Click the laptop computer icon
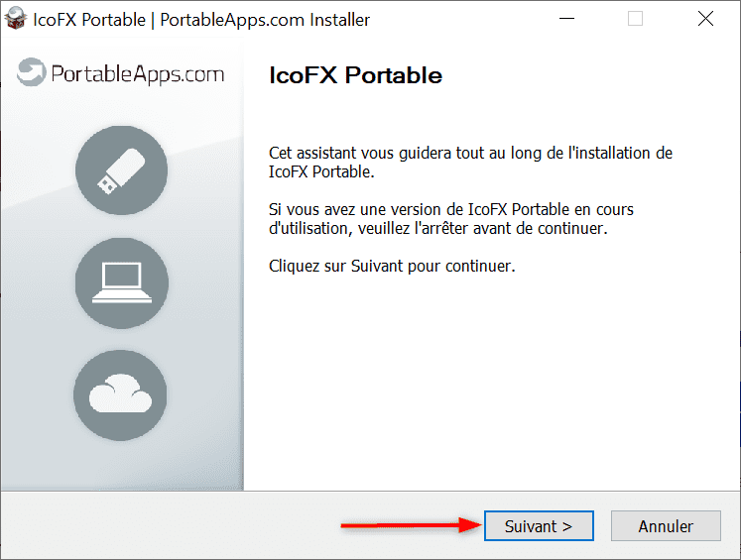Viewport: 741px width, 560px height. (121, 282)
